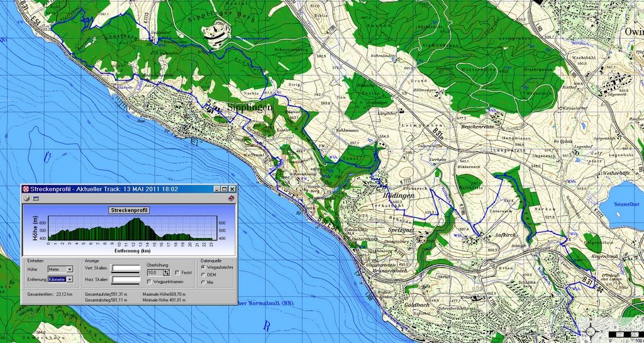The image size is (644, 343).
Task: Click the Streckenprofil window title bar icon
Action: 26,189
